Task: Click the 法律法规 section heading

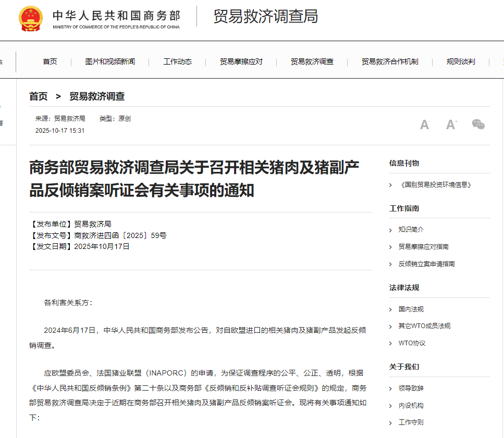Action: point(404,287)
